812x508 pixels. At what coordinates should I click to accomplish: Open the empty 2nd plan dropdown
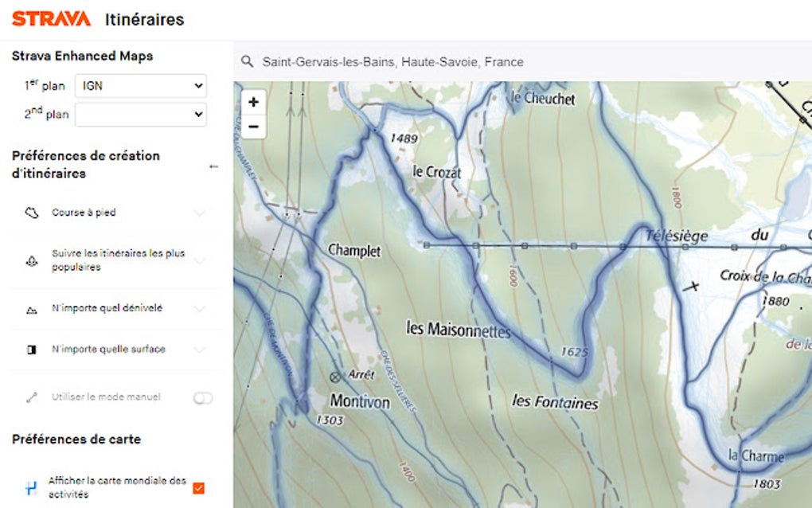[140, 114]
